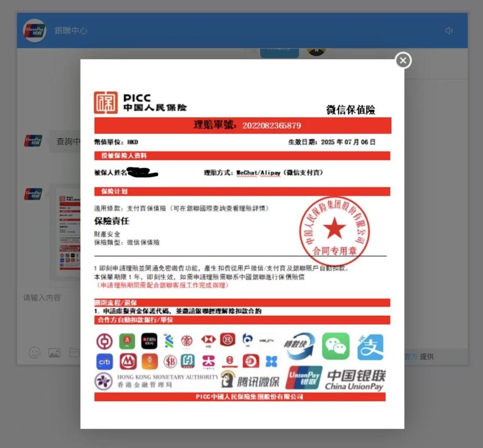Click the 銀聯中心 chat title
The height and width of the screenshot is (448, 483).
tap(71, 31)
